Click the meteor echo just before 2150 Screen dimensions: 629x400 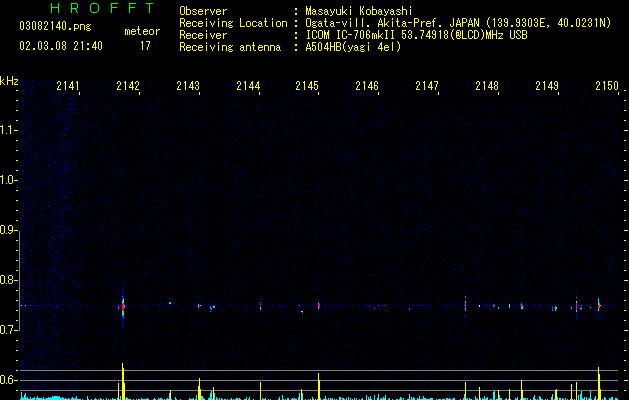[599, 307]
